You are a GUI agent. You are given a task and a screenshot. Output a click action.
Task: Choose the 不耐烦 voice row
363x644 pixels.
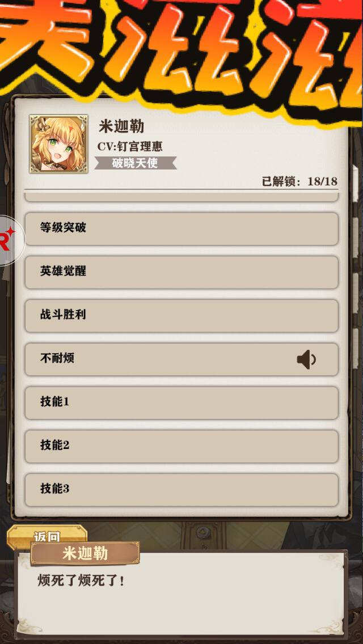[181, 359]
